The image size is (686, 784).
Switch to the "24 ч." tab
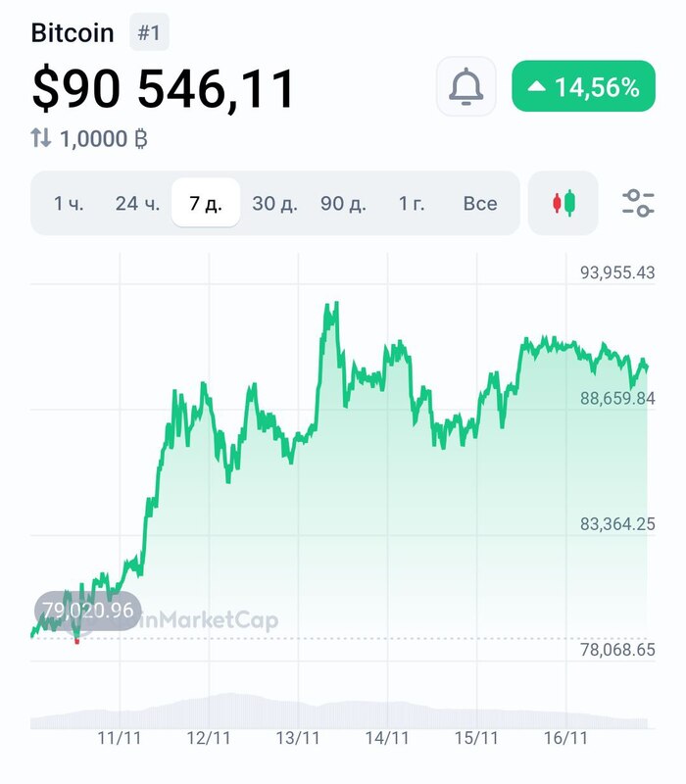click(137, 202)
